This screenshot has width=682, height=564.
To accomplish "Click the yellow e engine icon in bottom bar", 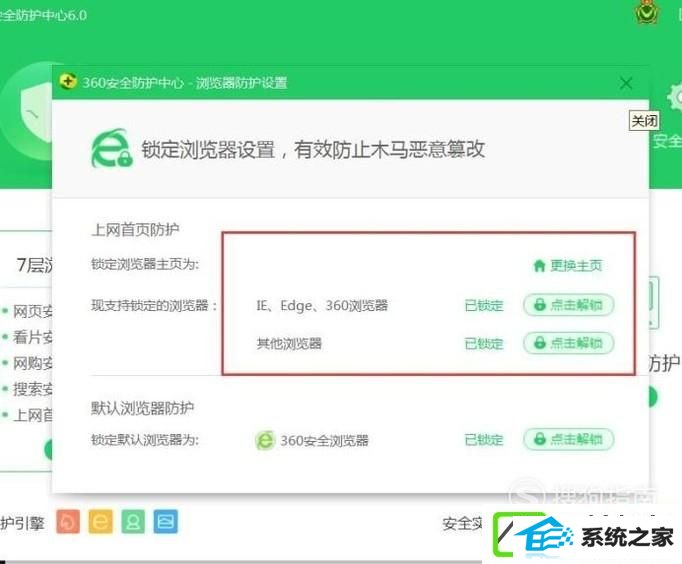I will pyautogui.click(x=100, y=521).
